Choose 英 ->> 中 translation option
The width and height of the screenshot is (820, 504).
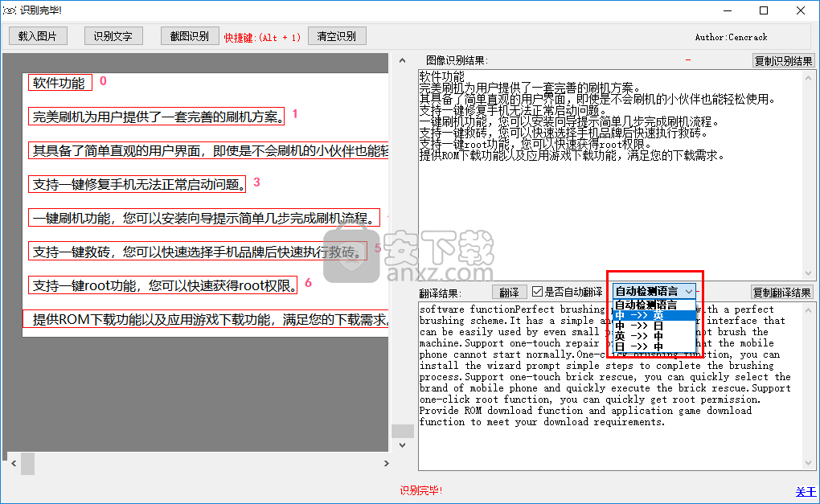click(654, 336)
